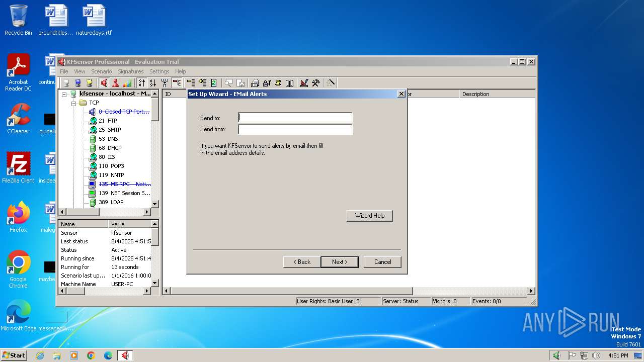Click the Running for row
Image resolution: width=644 pixels, height=362 pixels.
pyautogui.click(x=105, y=267)
